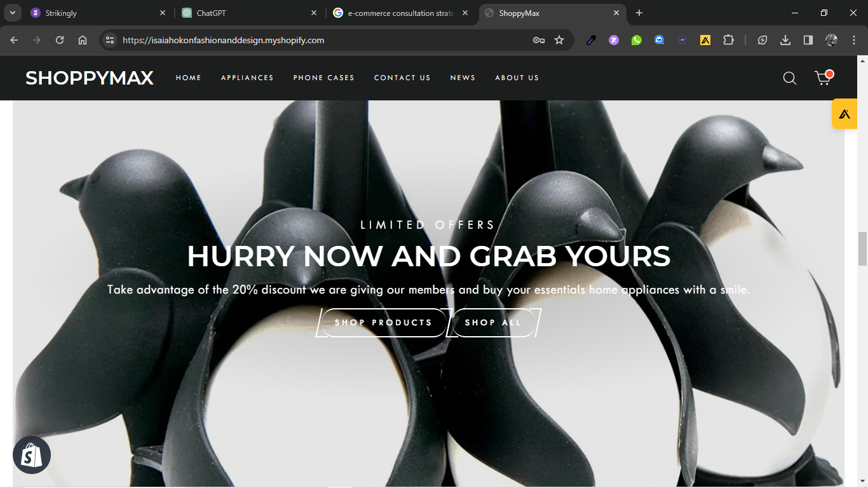Select the ShoppyMax browser tab

click(552, 13)
